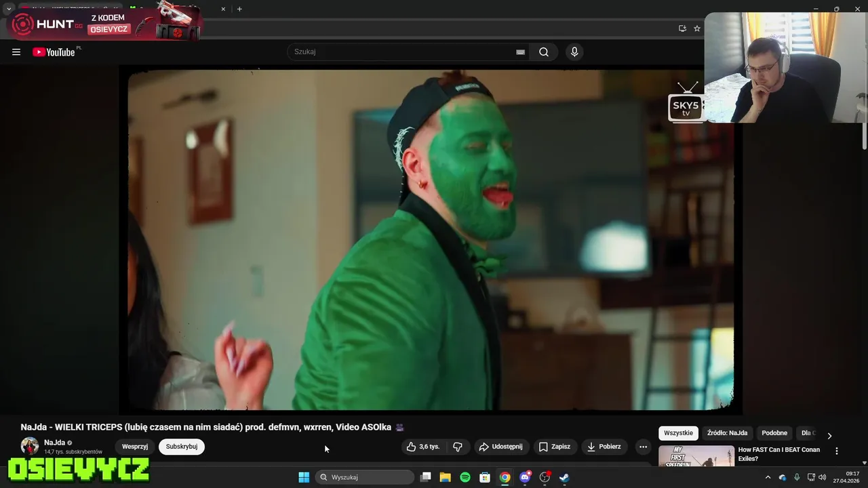
Task: Open NaJda channel avatar
Action: click(x=30, y=446)
